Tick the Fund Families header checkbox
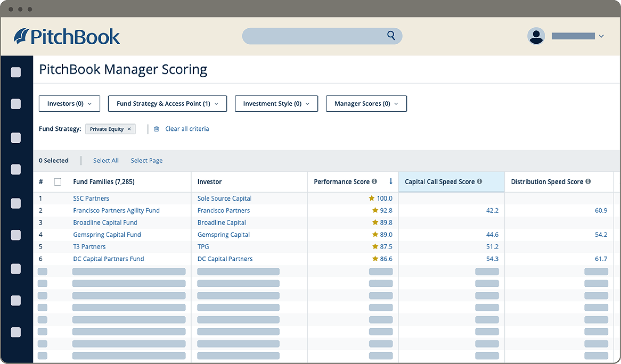Image resolution: width=621 pixels, height=364 pixels. [x=58, y=182]
